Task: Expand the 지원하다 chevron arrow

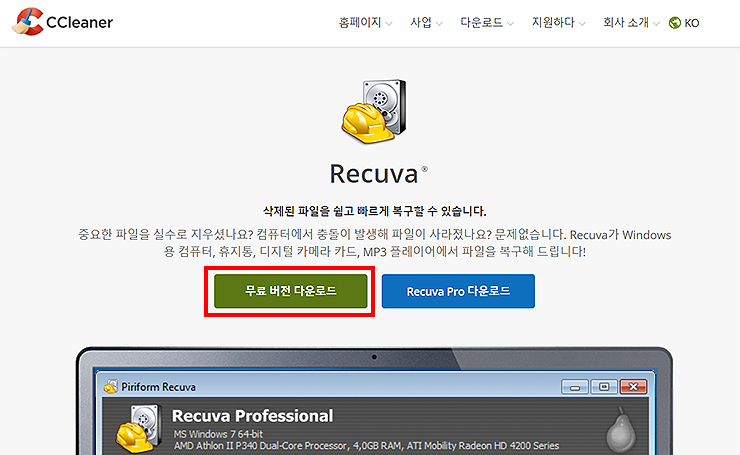Action: pyautogui.click(x=582, y=24)
